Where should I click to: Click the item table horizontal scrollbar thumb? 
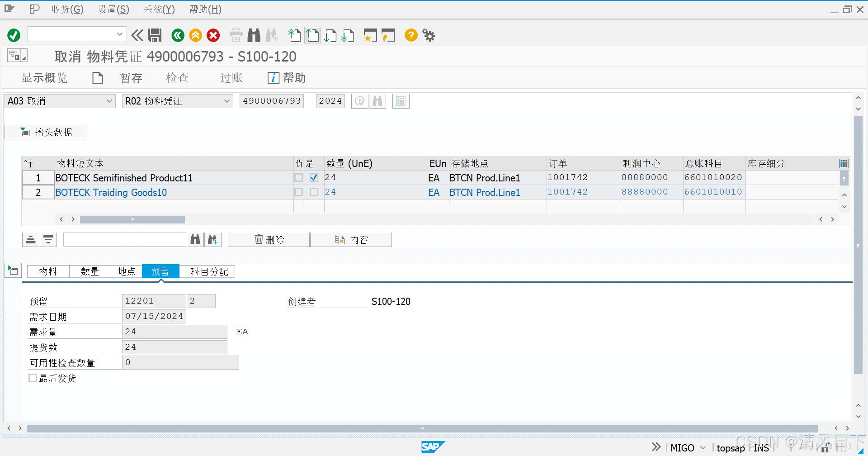point(132,219)
